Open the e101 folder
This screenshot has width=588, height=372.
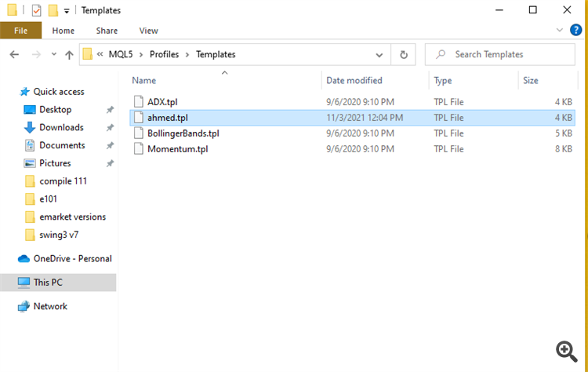(48, 199)
